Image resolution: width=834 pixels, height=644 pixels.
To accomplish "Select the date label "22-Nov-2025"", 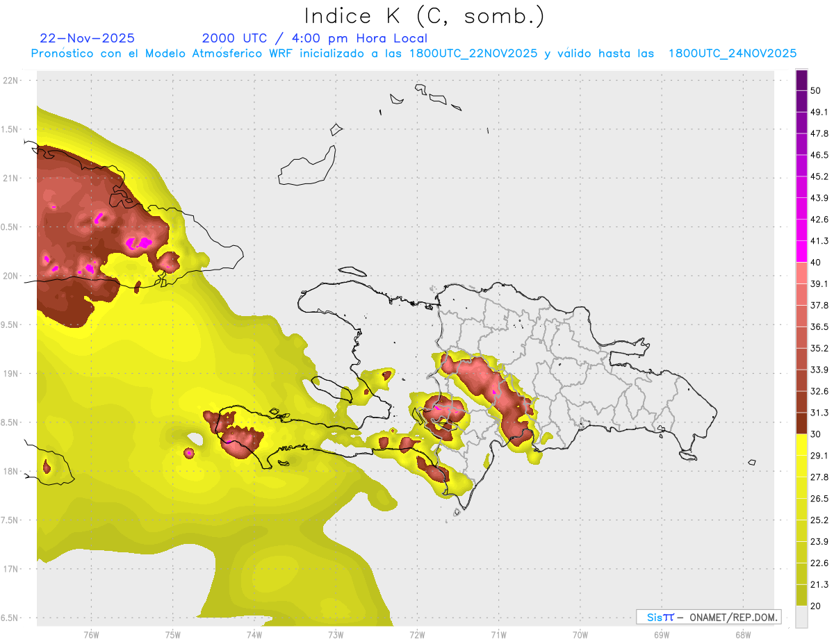I will [x=88, y=38].
